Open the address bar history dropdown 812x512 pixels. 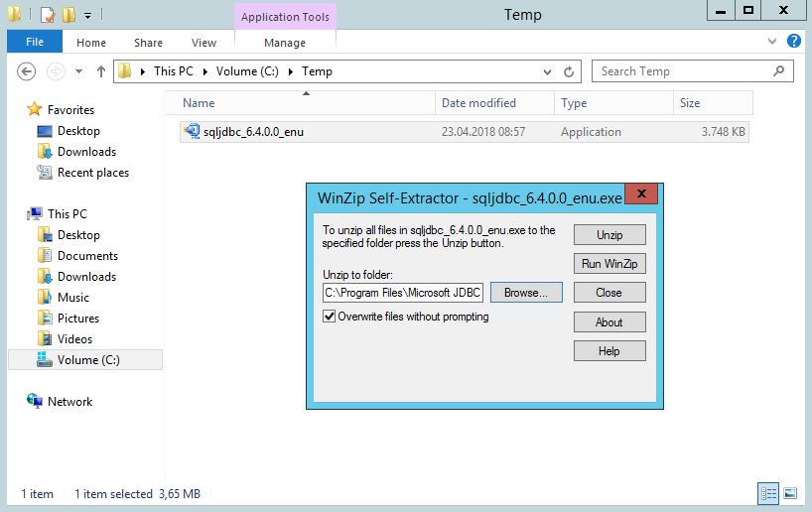coord(547,72)
